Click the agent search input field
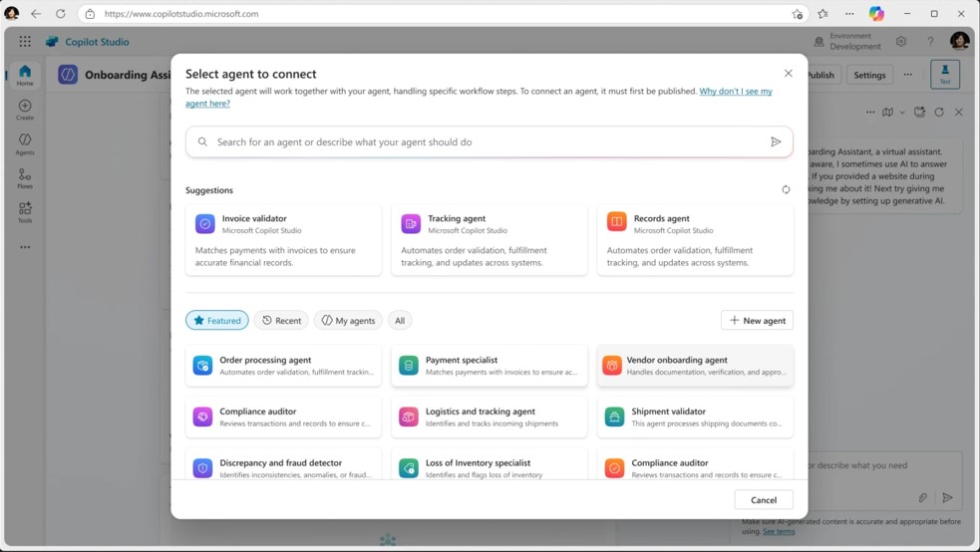This screenshot has width=980, height=552. (x=489, y=141)
